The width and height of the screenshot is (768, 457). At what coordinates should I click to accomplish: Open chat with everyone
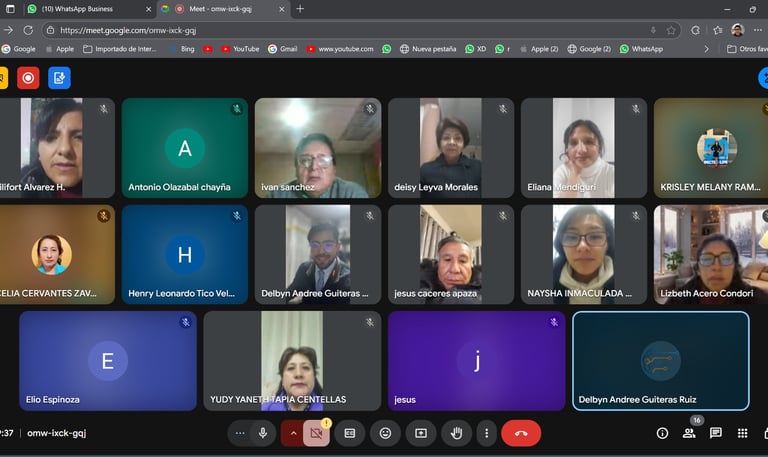(x=716, y=433)
